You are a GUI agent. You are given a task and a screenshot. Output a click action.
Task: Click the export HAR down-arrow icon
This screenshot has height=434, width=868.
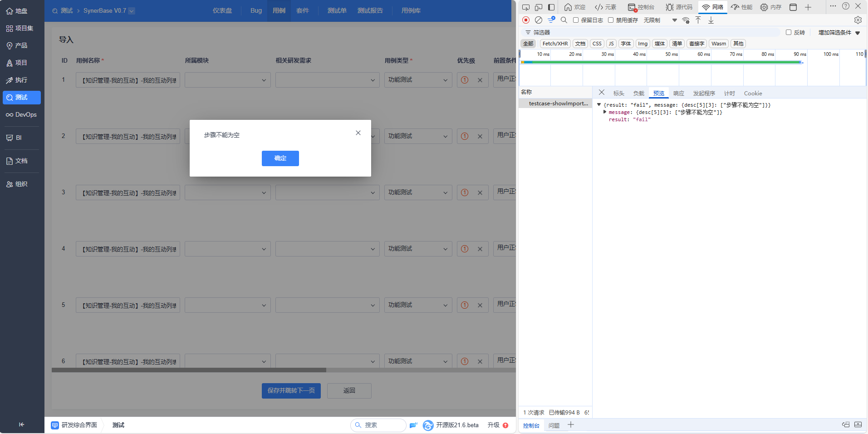(711, 20)
